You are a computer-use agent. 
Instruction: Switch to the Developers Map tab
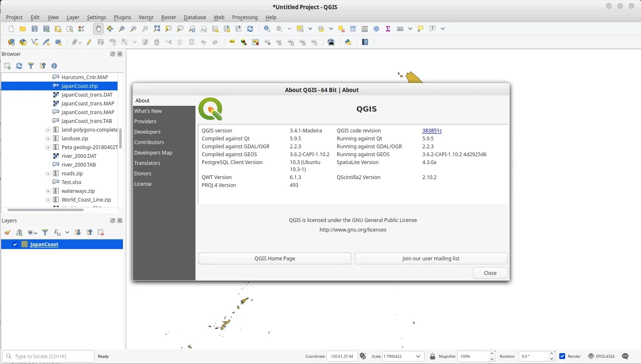(164, 153)
